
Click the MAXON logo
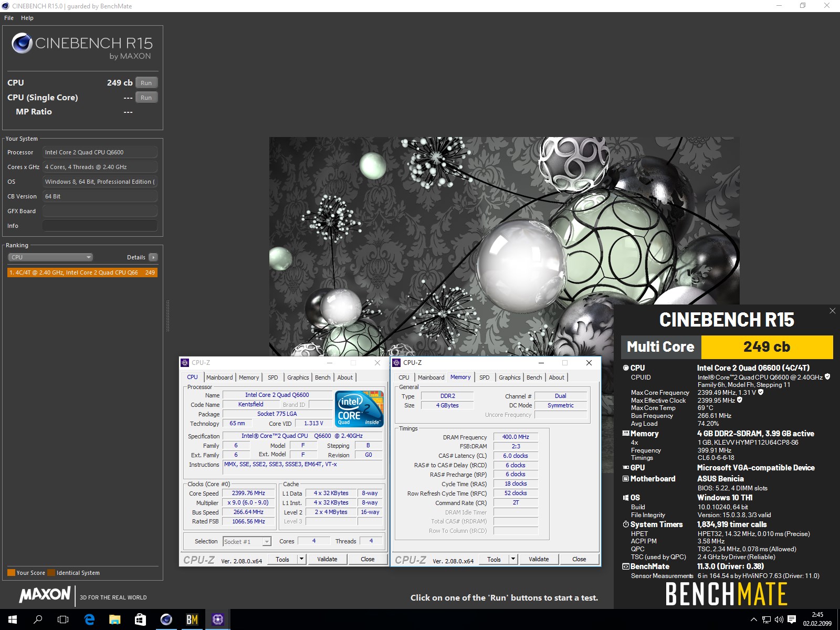point(45,594)
